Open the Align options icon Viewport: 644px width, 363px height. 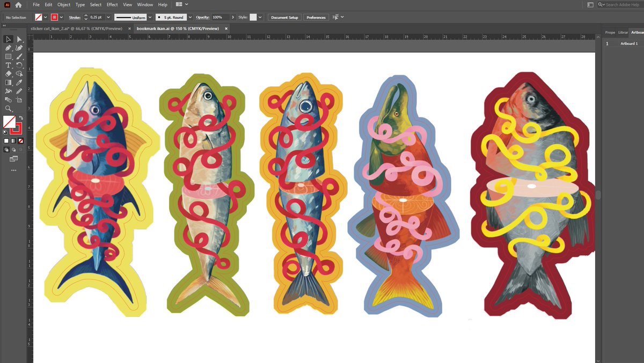[x=335, y=17]
